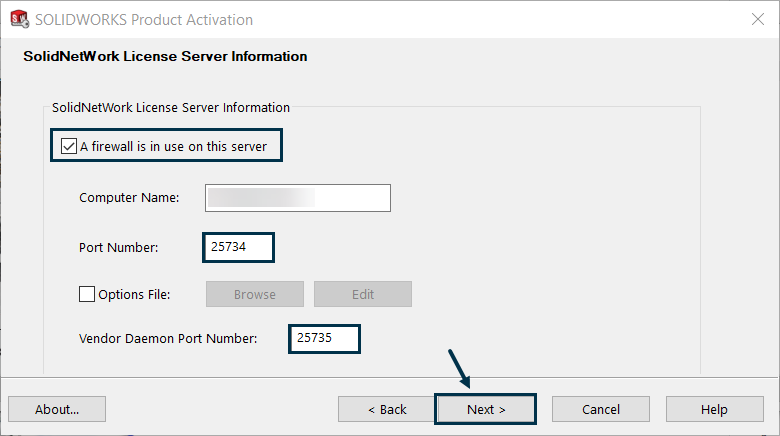Click the About... button
The height and width of the screenshot is (436, 780).
point(57,409)
